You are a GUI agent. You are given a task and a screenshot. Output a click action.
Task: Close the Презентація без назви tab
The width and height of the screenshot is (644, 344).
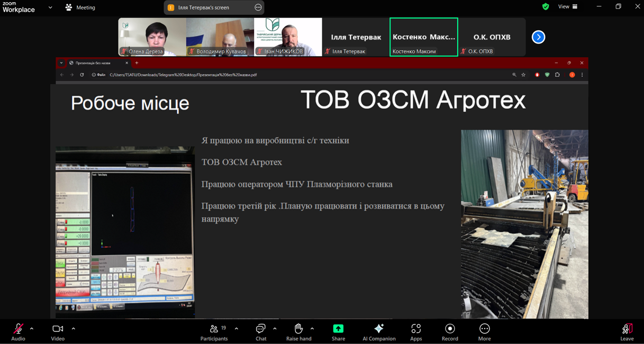126,63
